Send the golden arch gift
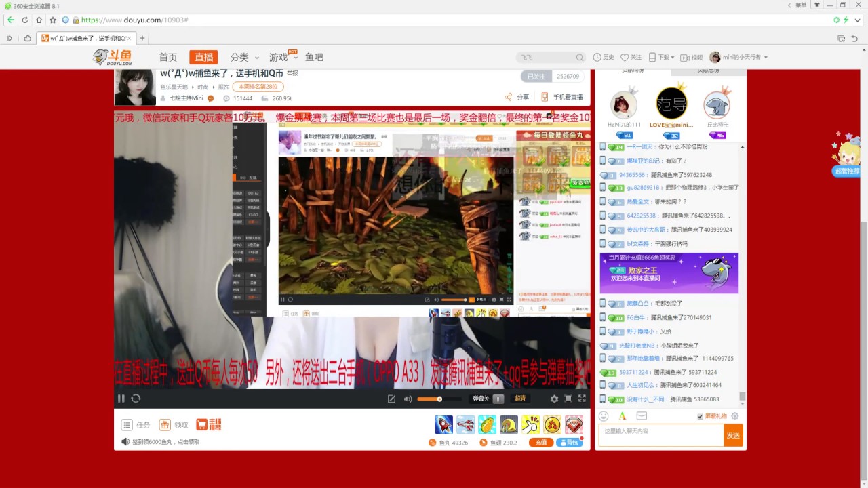 509,424
